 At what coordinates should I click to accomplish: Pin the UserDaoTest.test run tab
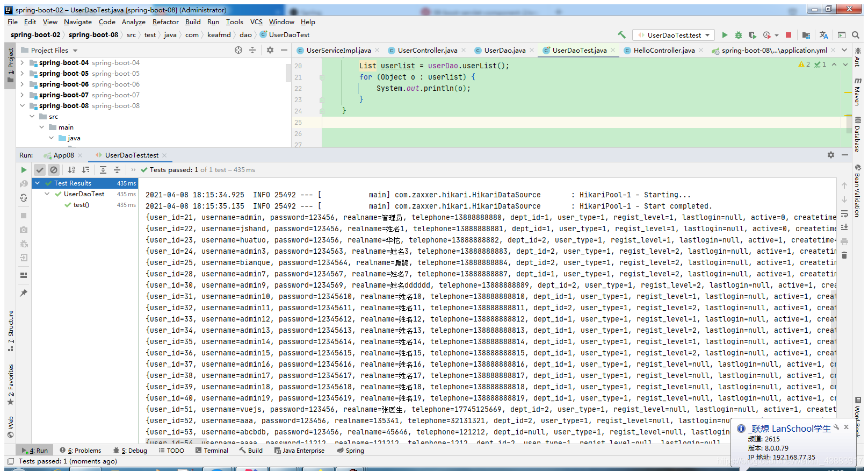point(24,293)
